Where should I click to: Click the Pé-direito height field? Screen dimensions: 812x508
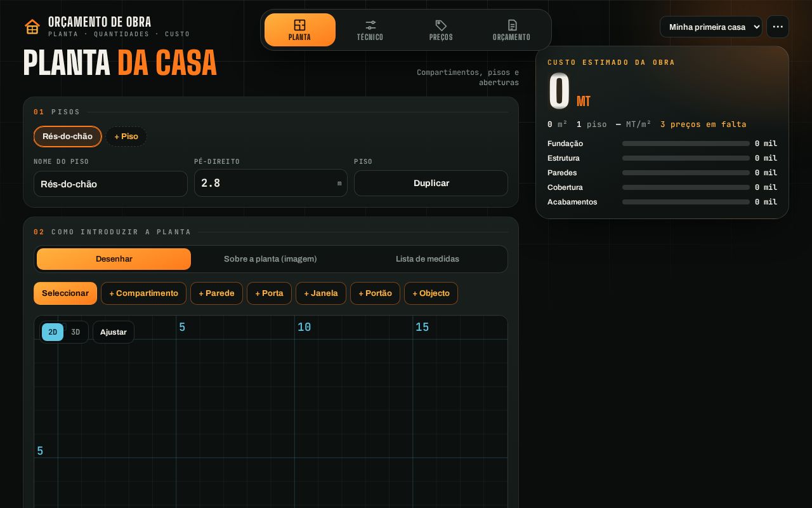(x=271, y=183)
